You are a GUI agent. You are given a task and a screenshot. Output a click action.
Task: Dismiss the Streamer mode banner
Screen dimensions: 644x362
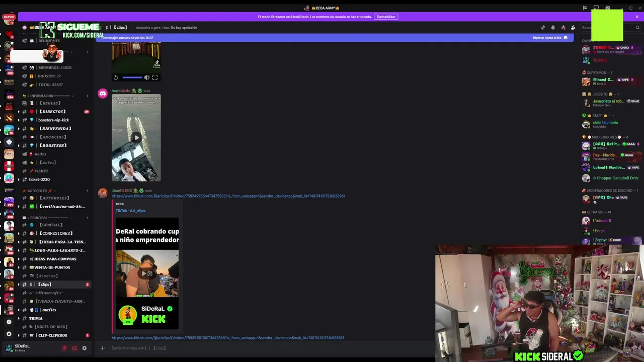point(637,17)
